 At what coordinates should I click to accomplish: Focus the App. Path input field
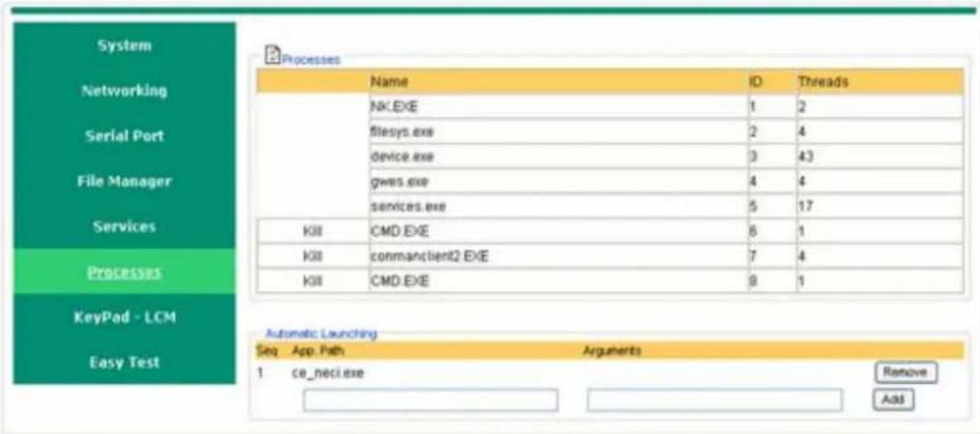(431, 400)
